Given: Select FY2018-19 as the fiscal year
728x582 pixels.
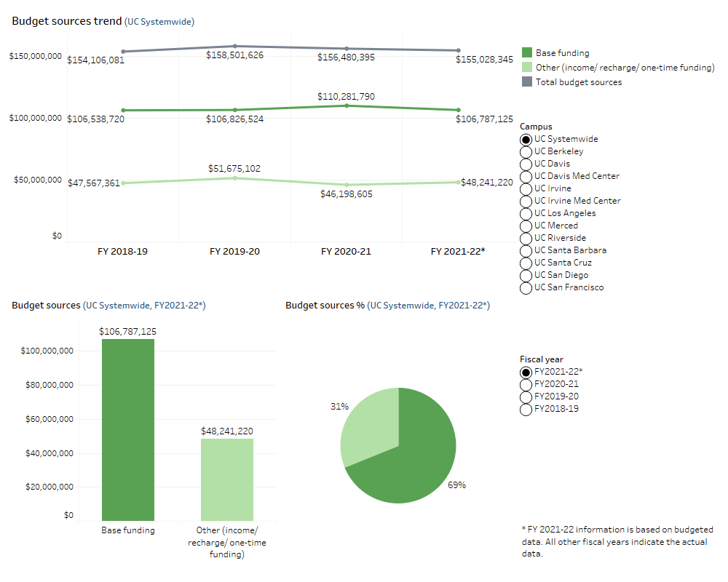Looking at the screenshot, I should [x=526, y=409].
